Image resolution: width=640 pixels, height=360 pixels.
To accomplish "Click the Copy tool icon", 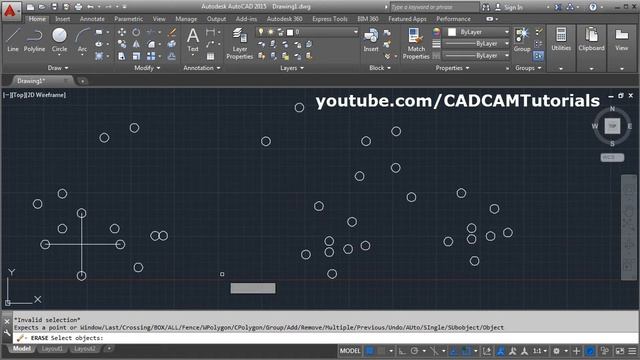I will pos(122,44).
